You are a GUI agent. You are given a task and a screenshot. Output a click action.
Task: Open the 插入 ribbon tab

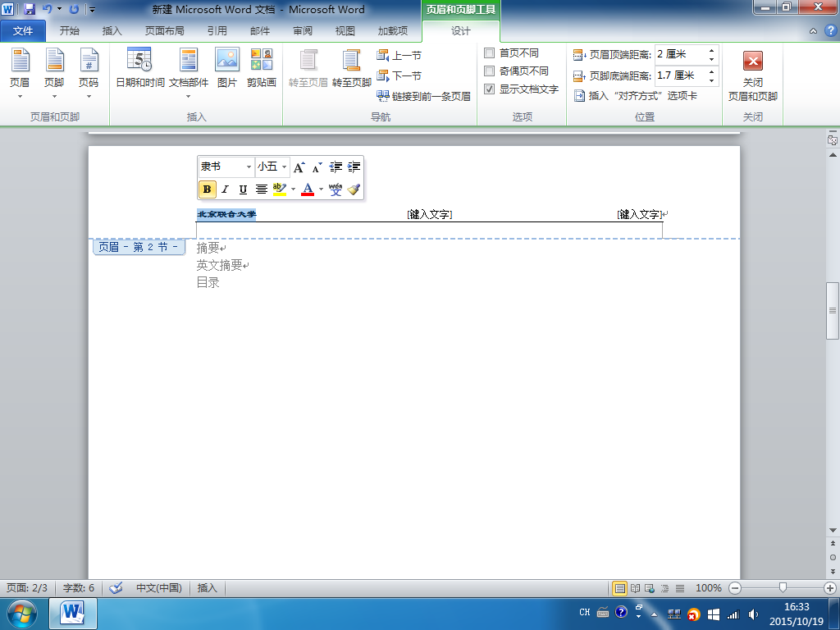point(112,30)
